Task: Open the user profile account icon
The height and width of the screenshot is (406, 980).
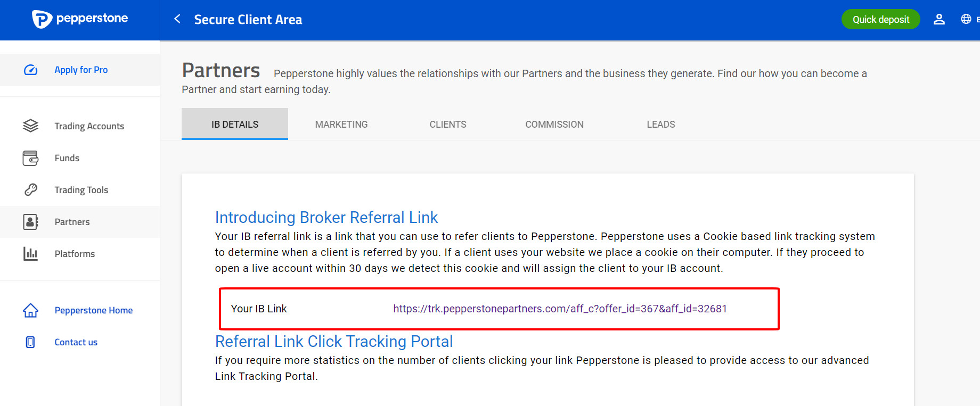Action: pyautogui.click(x=939, y=20)
